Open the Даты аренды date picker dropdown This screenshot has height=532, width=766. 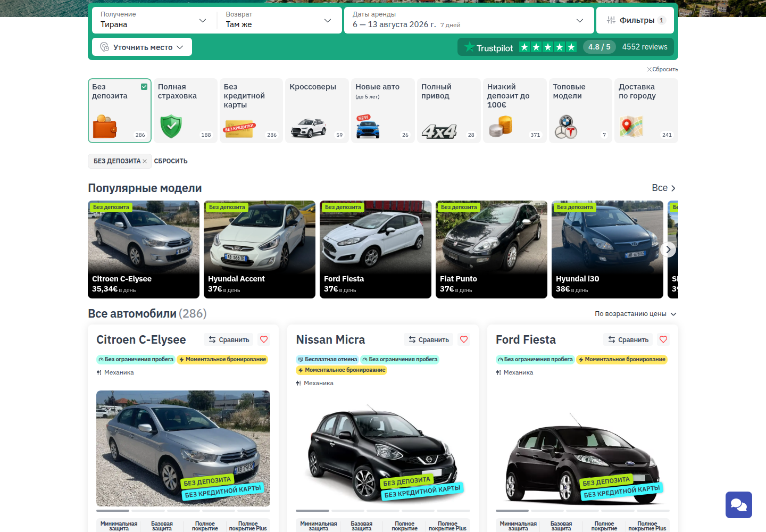[x=469, y=20]
